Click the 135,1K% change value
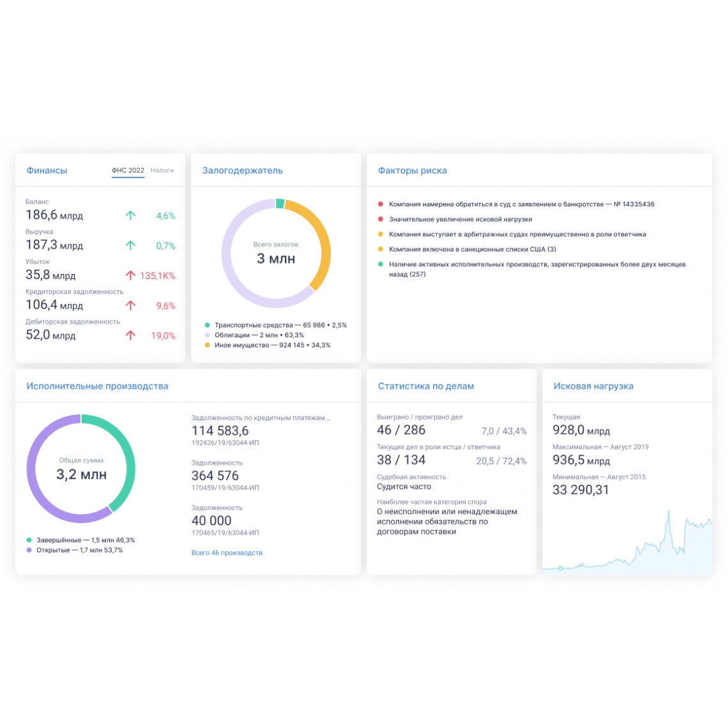Screen dimensions: 728x728 coord(157,276)
